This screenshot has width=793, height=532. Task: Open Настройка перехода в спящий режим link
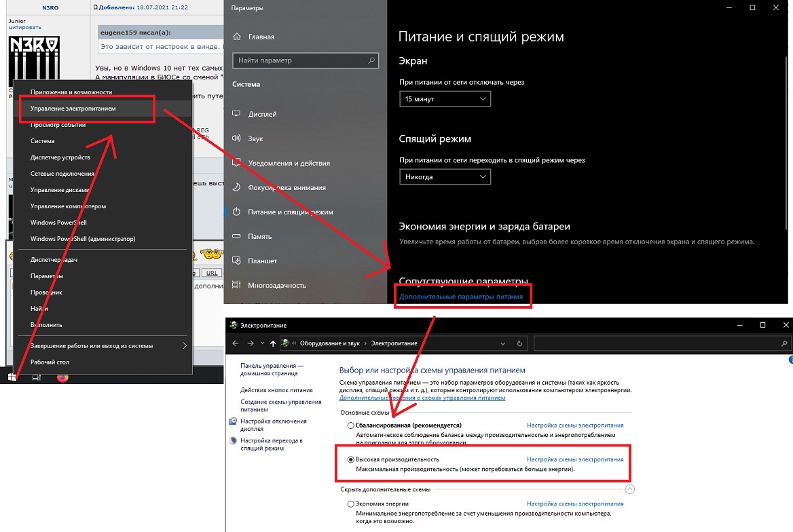tap(271, 444)
